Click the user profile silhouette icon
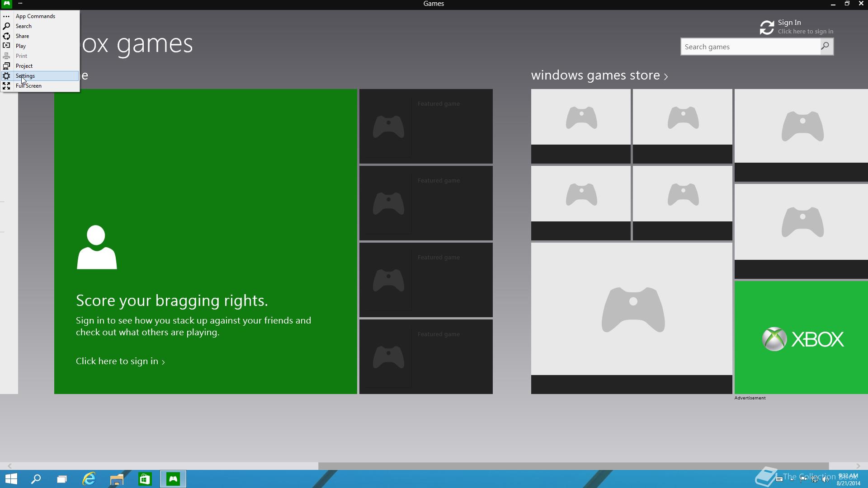The width and height of the screenshot is (868, 488). coord(97,247)
